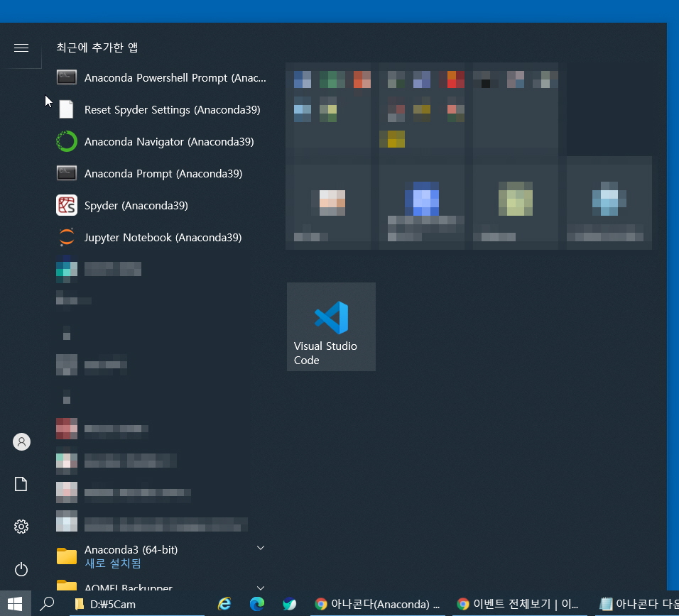Expand the Anaconda3 (64-bit) folder chevron

click(x=261, y=548)
